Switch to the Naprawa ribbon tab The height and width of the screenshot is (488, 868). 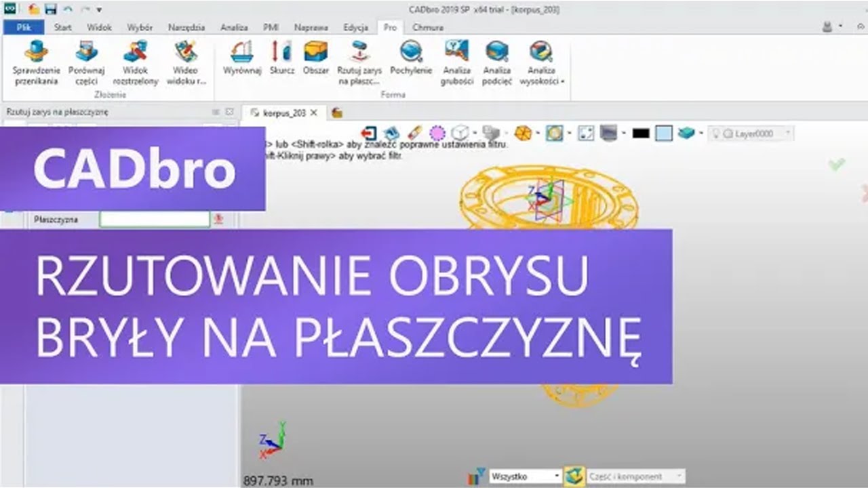[311, 28]
